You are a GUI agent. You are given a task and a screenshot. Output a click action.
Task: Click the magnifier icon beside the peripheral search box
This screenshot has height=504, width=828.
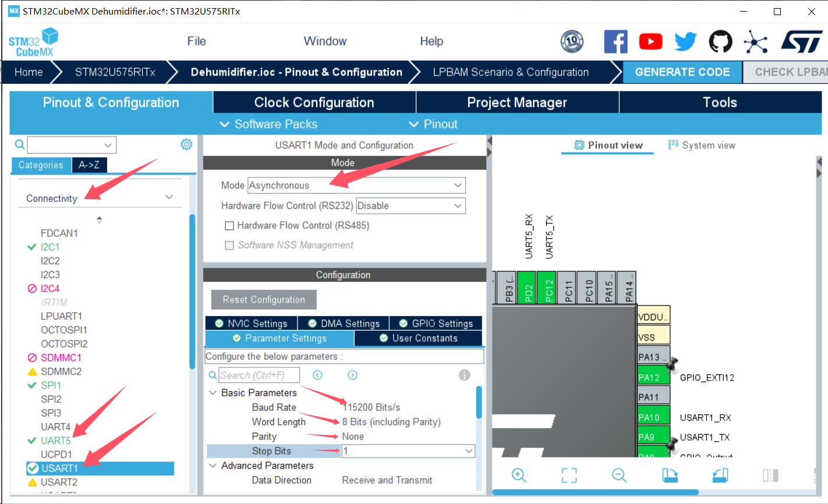[x=20, y=144]
